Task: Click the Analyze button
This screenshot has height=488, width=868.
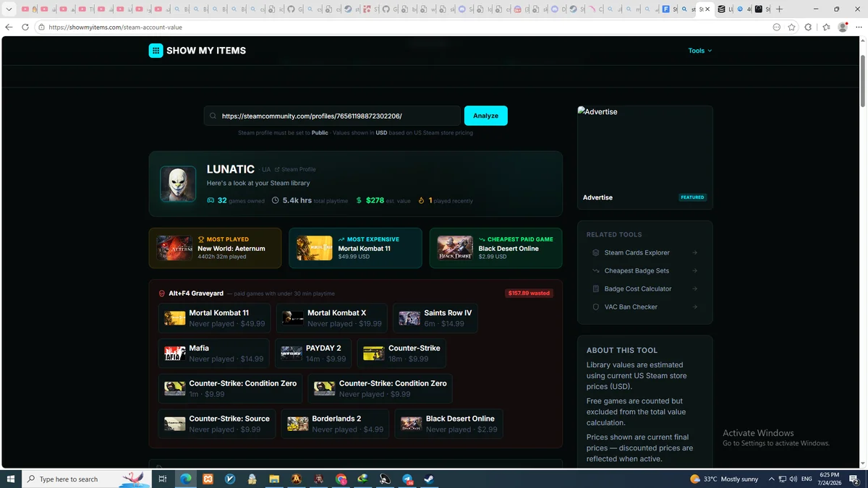Action: pos(485,116)
